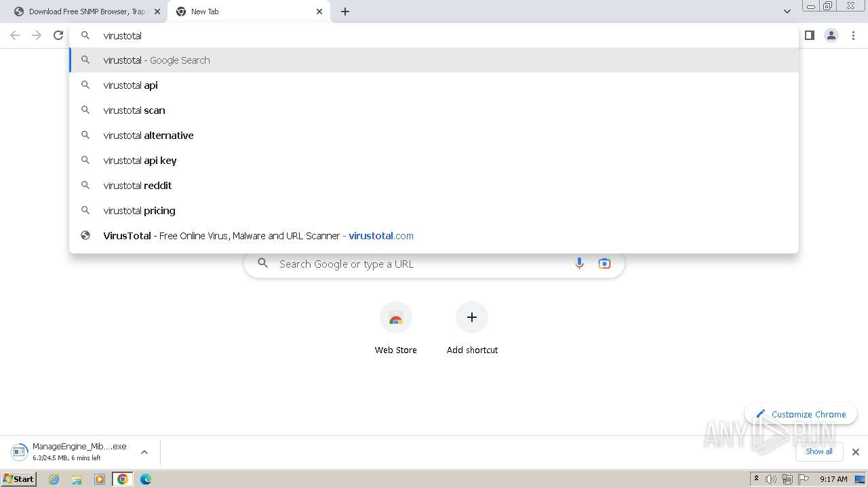Close the Download Free SNMP Browser tab
Screen dimensions: 868x488
pos(157,12)
